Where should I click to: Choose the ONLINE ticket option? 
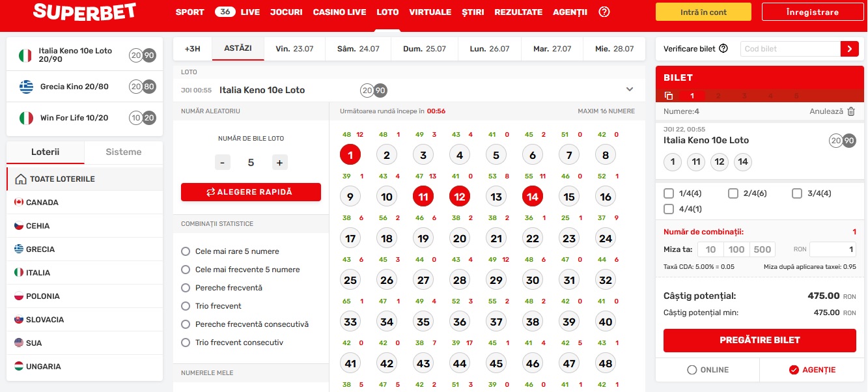click(x=708, y=370)
